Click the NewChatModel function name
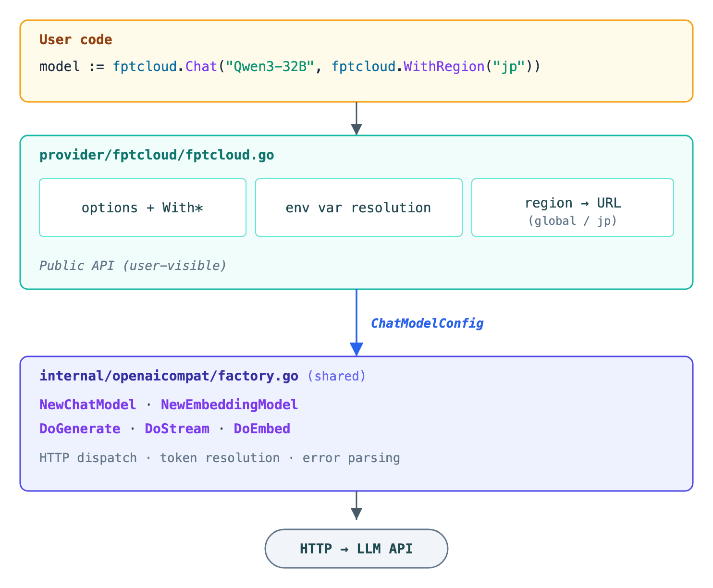Viewport: 713px width, 588px height. point(87,404)
